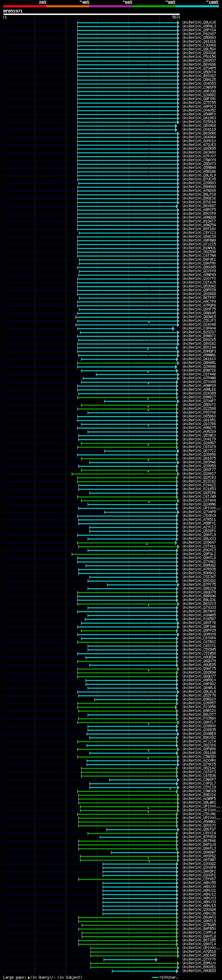This screenshot has height=980, width=222.
Task: Select label UniRef100_Q9XGG6
Action: (199, 53)
